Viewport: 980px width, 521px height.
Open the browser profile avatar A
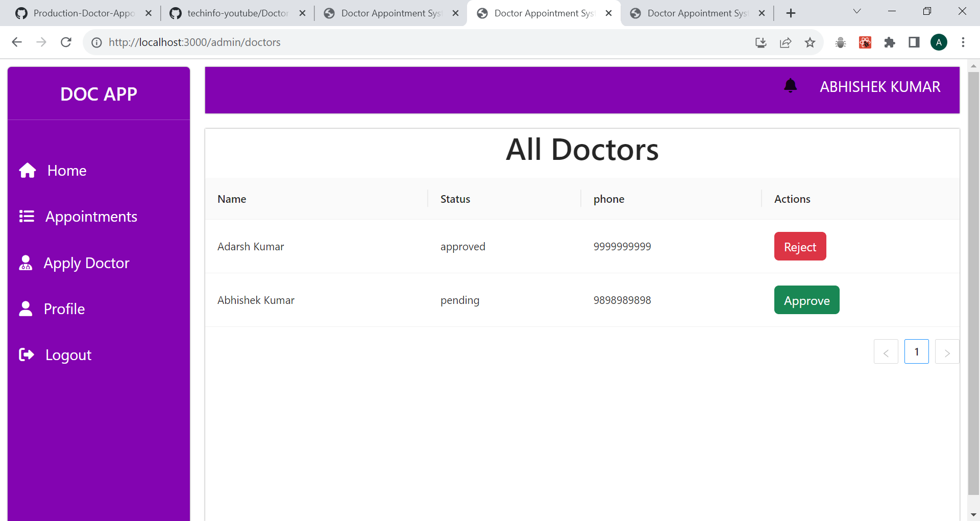coord(939,42)
